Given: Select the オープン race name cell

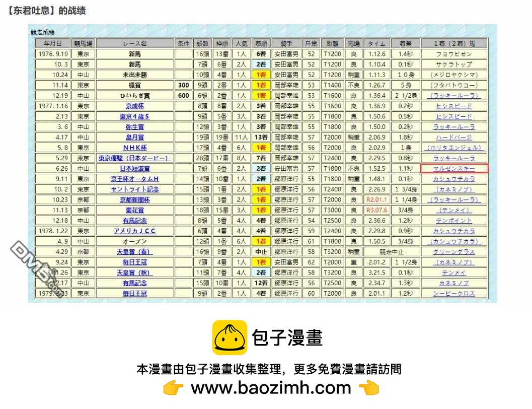Looking at the screenshot, I should [x=135, y=241].
